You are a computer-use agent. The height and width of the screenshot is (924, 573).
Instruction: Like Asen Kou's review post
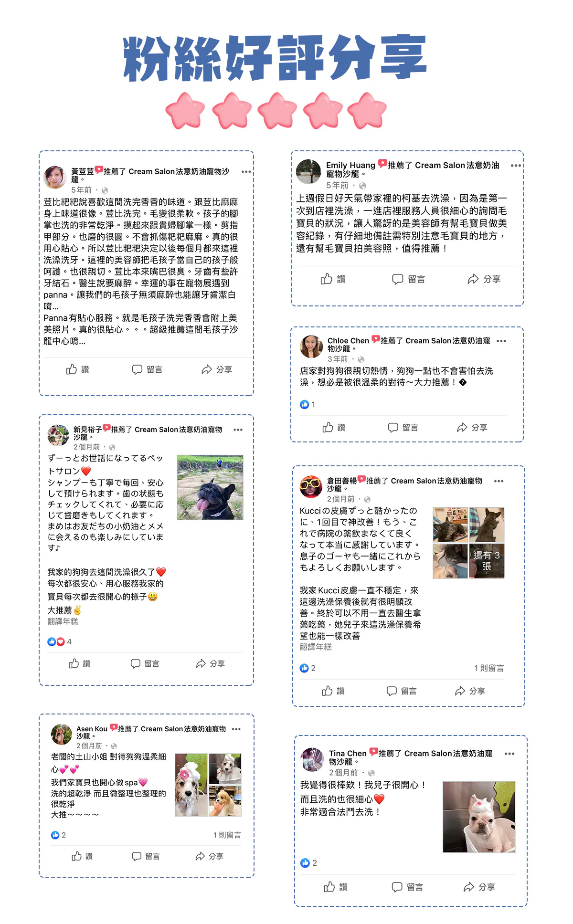[x=82, y=856]
